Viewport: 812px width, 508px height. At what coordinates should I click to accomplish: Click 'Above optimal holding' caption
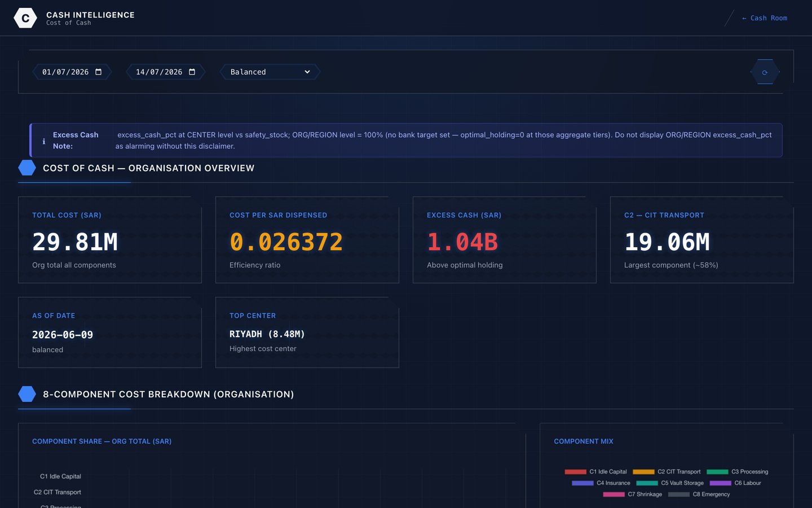(x=465, y=265)
